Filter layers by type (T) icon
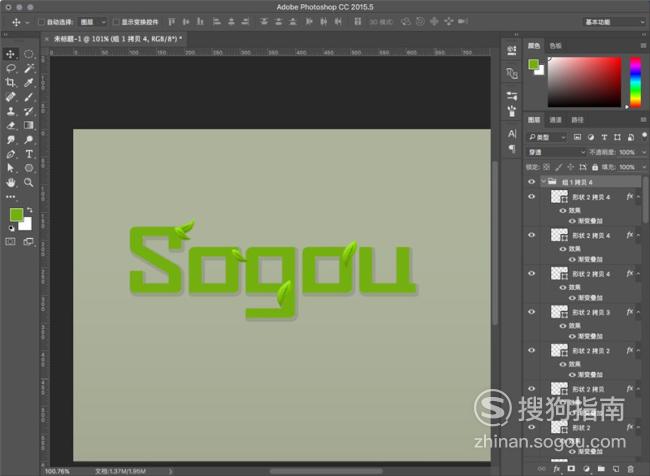The height and width of the screenshot is (476, 650). tap(604, 137)
